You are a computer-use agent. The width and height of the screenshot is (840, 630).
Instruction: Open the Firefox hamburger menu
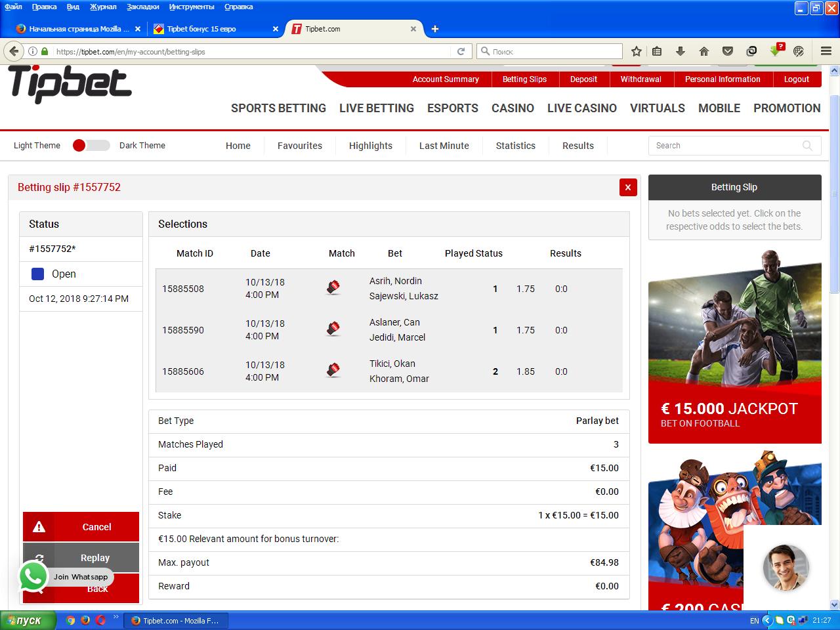(x=826, y=51)
